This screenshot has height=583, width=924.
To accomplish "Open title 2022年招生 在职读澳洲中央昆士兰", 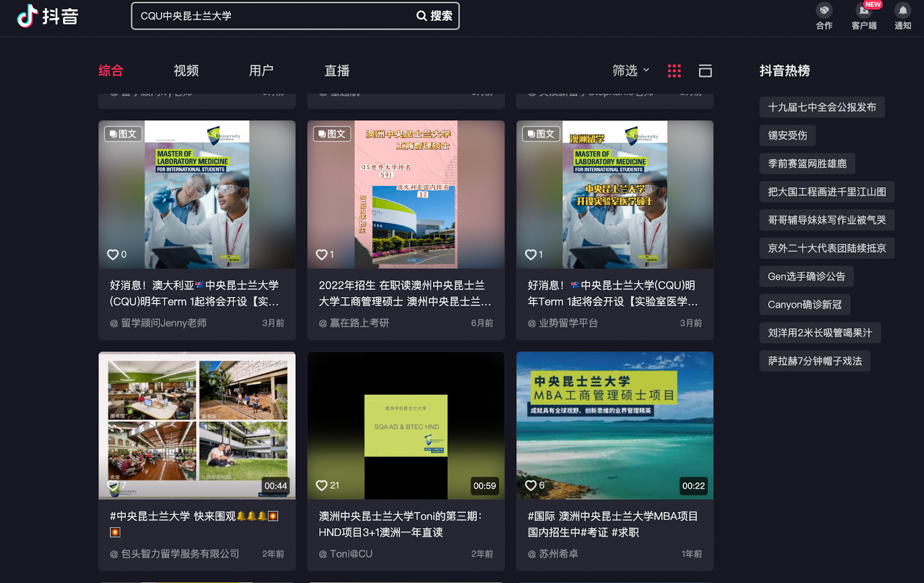I will 405,294.
